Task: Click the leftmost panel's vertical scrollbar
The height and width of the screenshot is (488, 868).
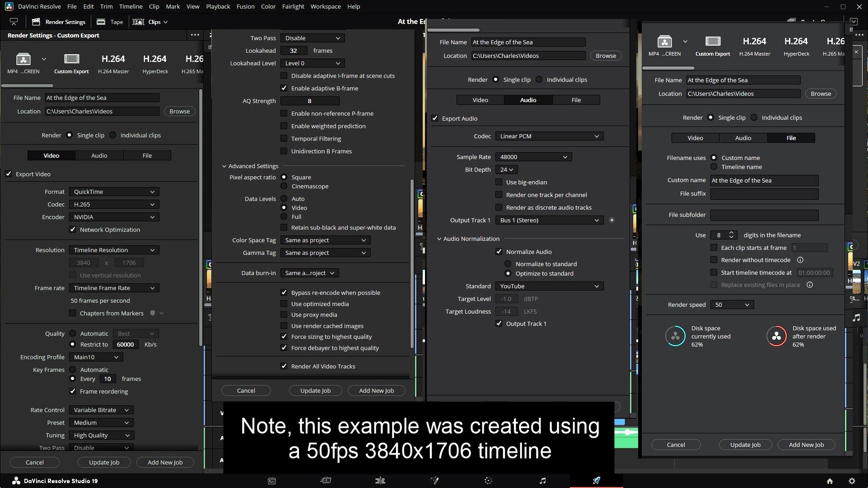Action: click(201, 217)
